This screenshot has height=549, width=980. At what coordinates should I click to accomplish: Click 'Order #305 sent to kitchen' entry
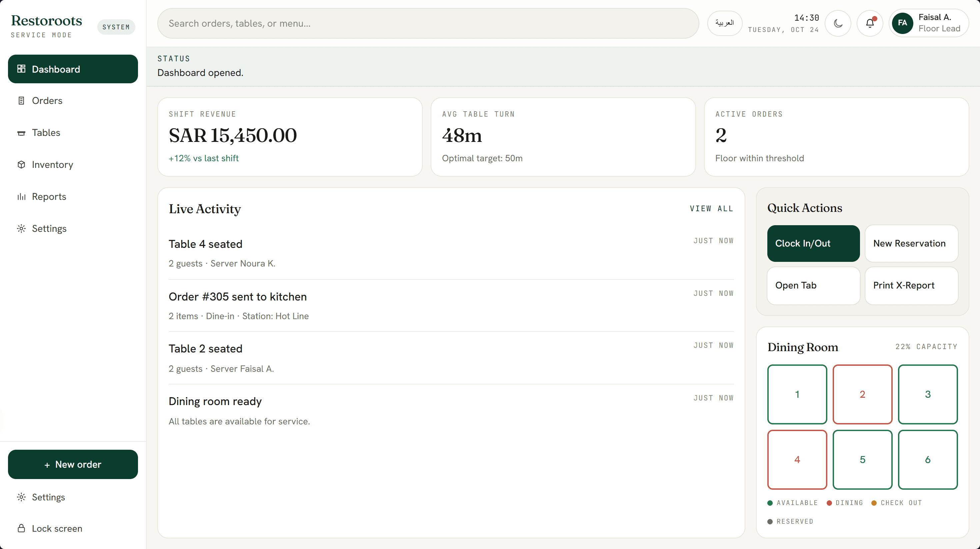pos(451,306)
